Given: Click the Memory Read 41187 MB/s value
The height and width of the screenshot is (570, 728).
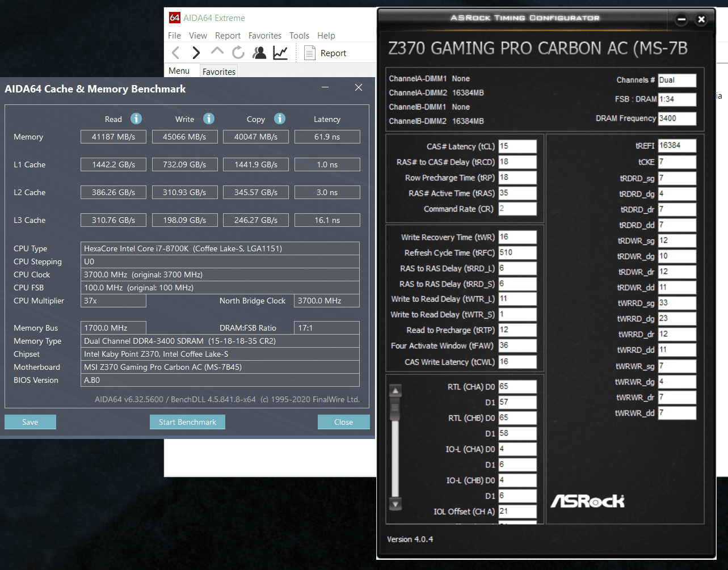Looking at the screenshot, I should tap(113, 137).
